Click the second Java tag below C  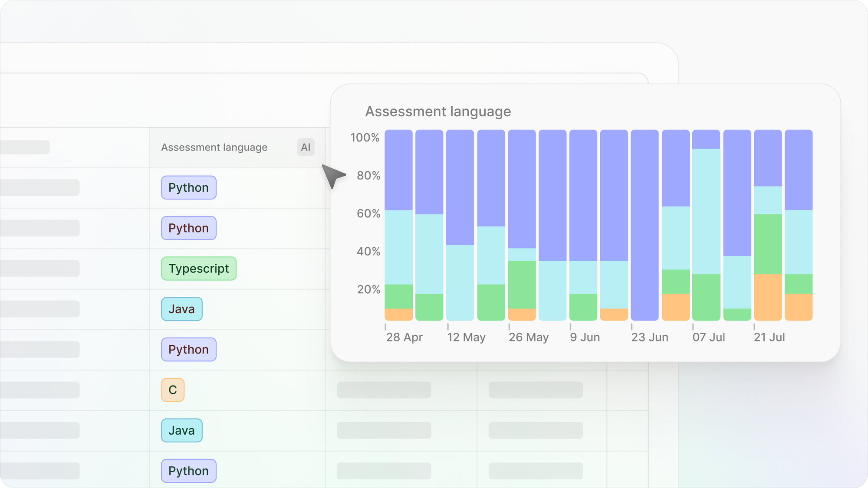182,430
